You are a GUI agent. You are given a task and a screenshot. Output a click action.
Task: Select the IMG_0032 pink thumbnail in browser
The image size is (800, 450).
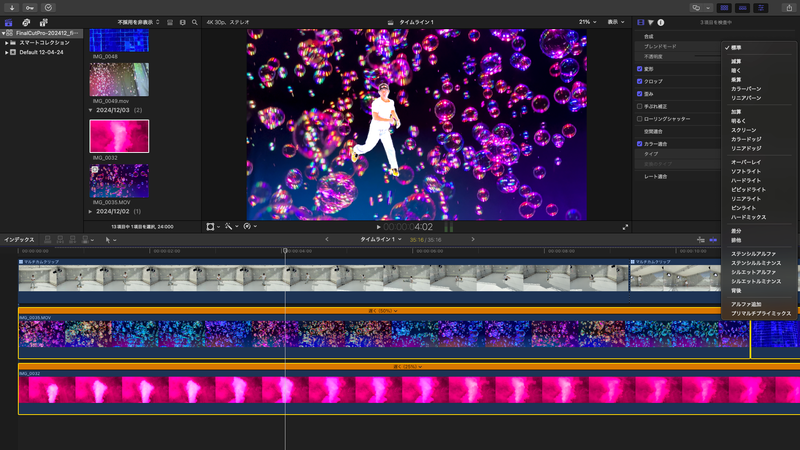coord(119,136)
